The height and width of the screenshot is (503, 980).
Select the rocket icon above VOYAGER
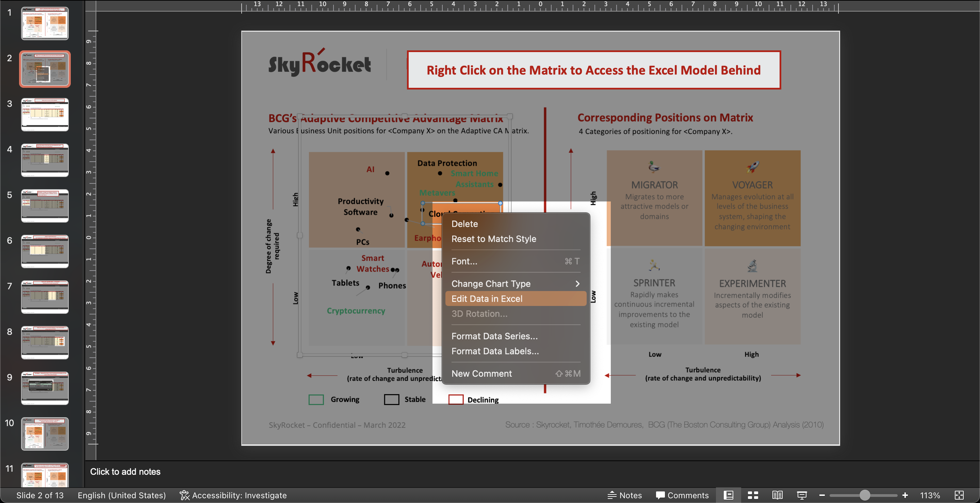click(752, 167)
